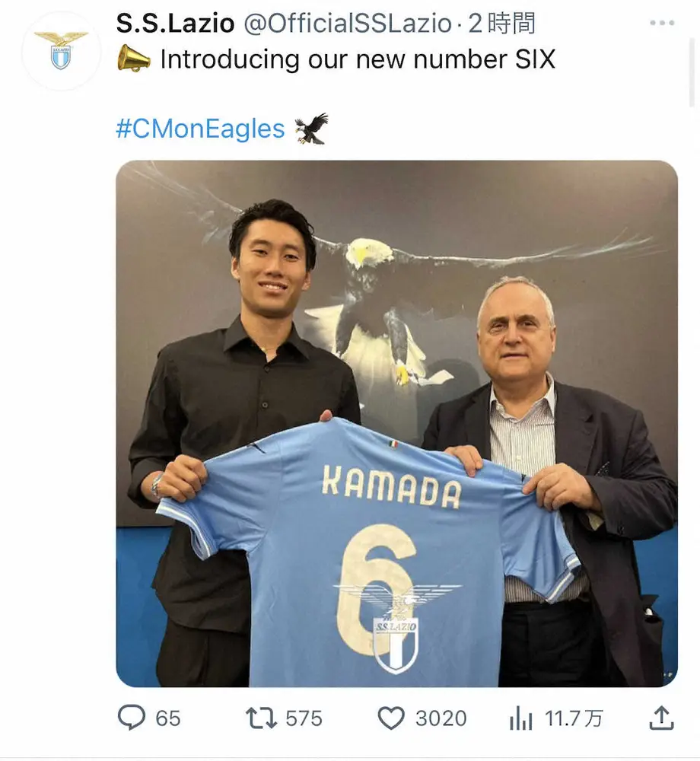The width and height of the screenshot is (700, 761).
Task: Open the three-dot more options menu
Action: (662, 23)
